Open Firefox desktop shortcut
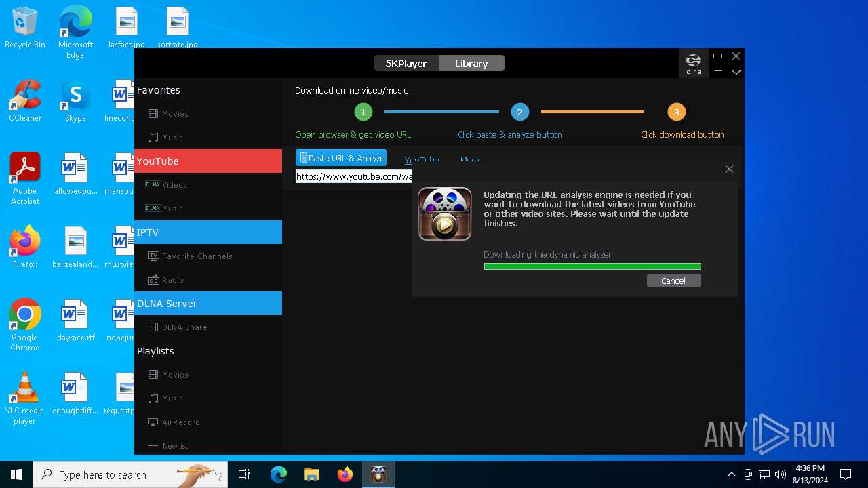 point(25,247)
